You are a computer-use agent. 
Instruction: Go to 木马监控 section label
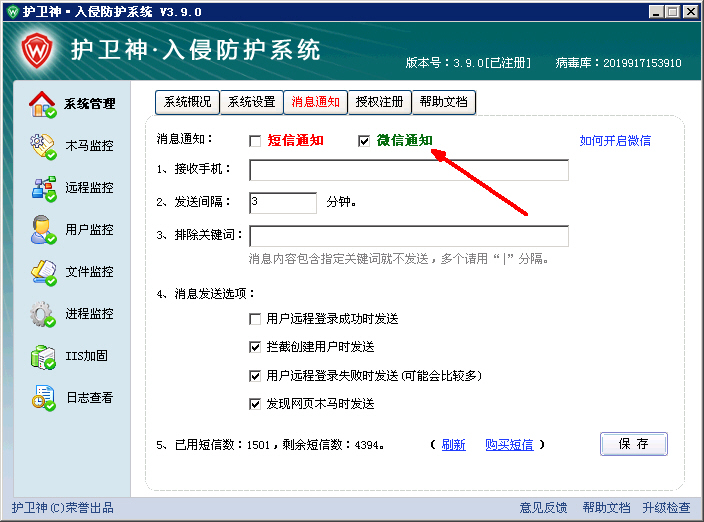coord(89,146)
